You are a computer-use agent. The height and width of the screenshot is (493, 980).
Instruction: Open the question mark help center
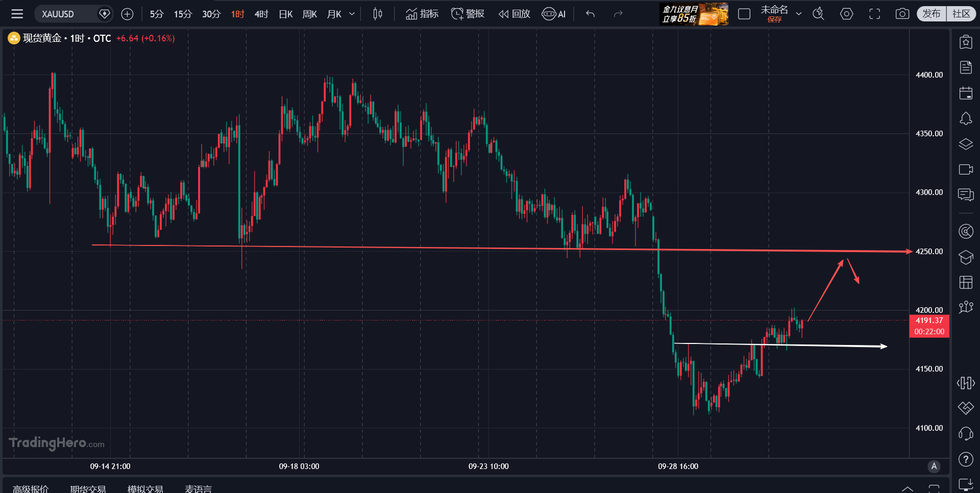pyautogui.click(x=966, y=459)
